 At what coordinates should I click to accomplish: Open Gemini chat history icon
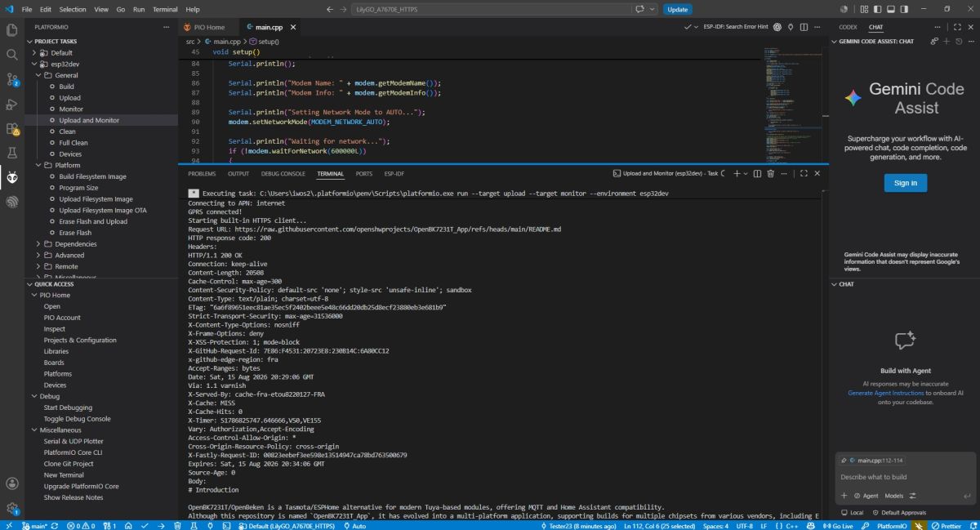(x=959, y=41)
